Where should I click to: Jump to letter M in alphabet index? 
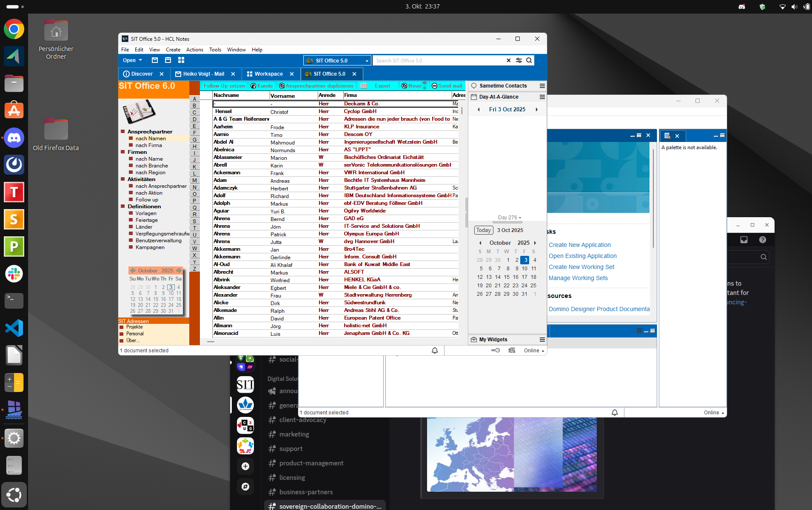click(x=194, y=181)
